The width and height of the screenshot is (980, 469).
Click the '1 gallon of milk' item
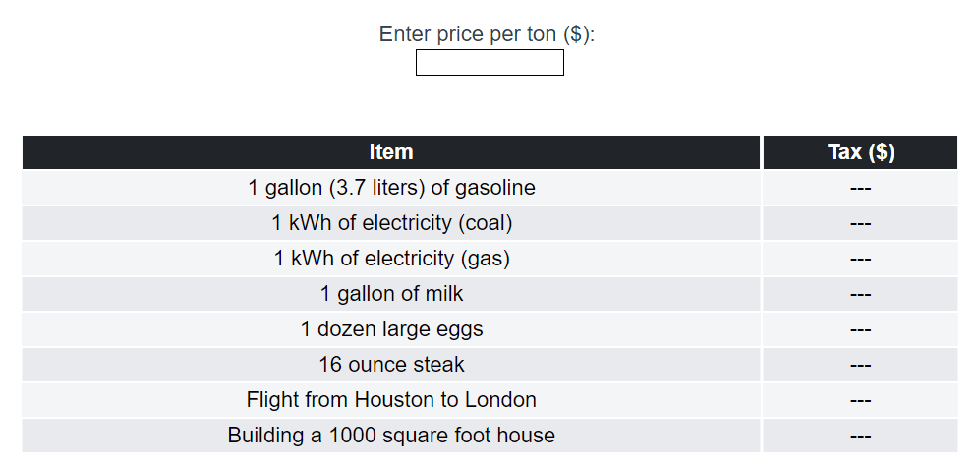[391, 294]
